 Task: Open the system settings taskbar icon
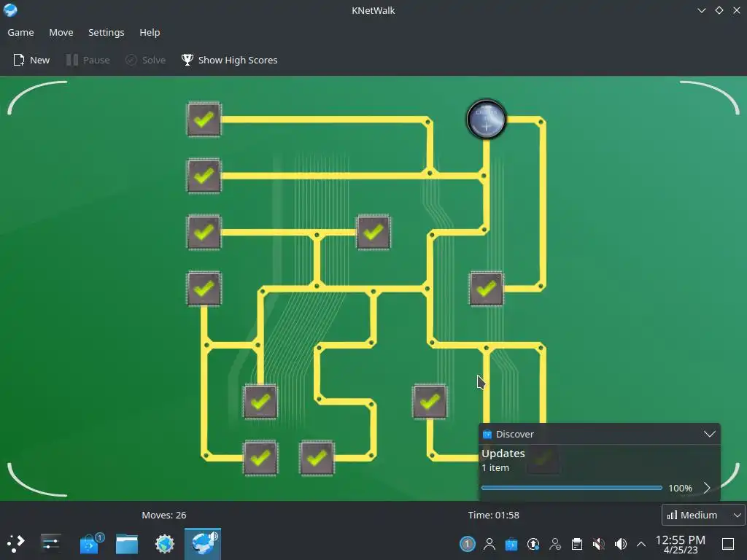50,542
